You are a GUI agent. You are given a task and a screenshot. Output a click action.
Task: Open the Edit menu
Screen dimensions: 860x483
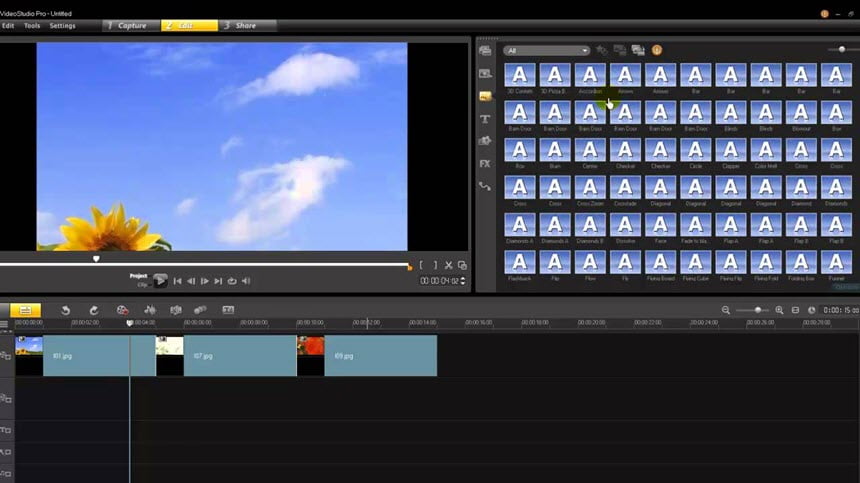pyautogui.click(x=8, y=26)
